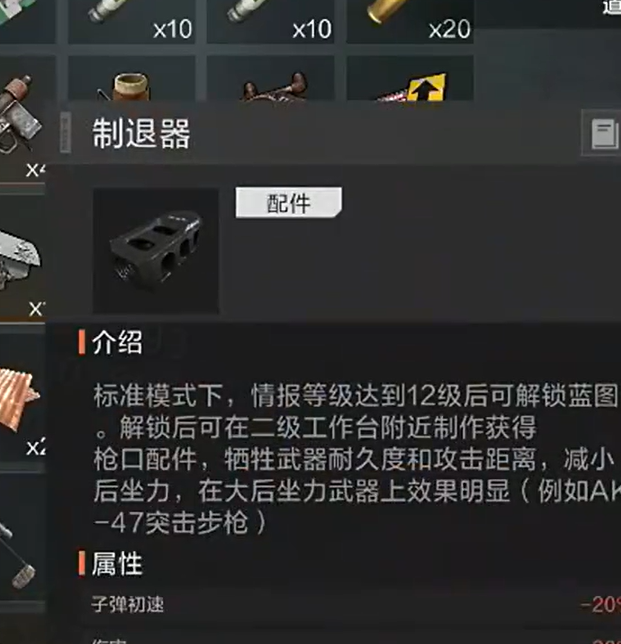This screenshot has width=621, height=644.
Task: Pick the brass bullet x20 slot
Action: click(410, 21)
